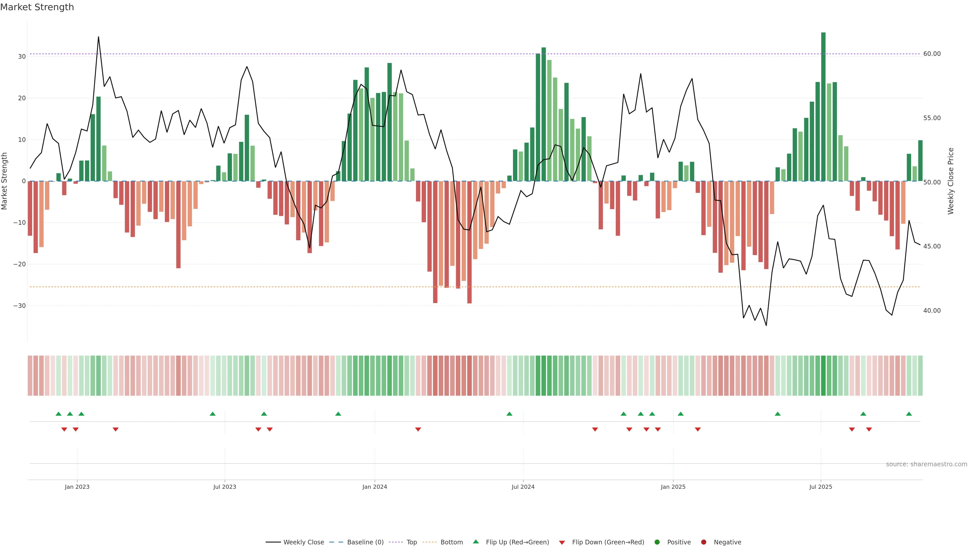The height and width of the screenshot is (551, 980).
Task: Click Flip Up green triangle legend icon
Action: (x=475, y=542)
